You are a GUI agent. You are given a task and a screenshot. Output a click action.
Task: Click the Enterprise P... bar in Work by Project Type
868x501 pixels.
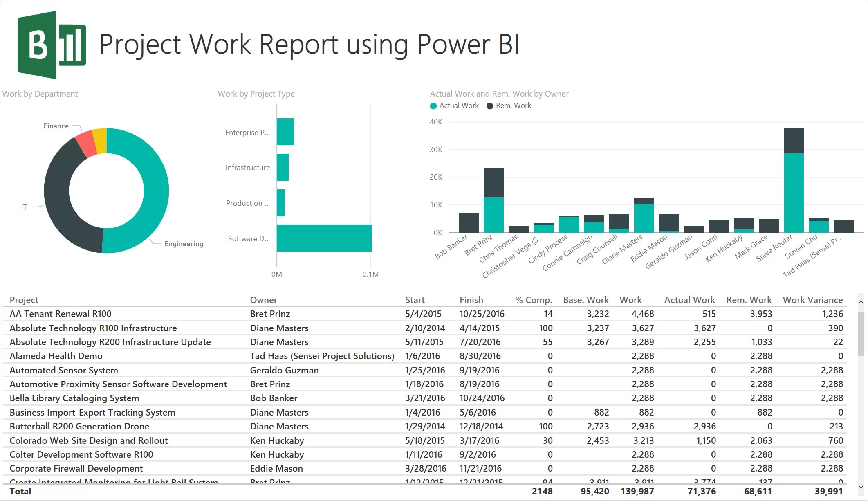pos(285,132)
